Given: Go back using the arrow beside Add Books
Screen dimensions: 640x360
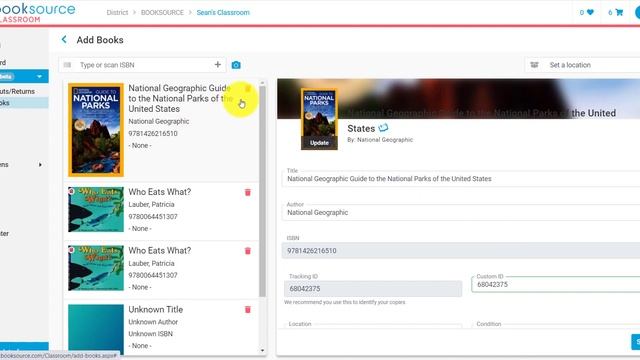Looking at the screenshot, I should 64,40.
